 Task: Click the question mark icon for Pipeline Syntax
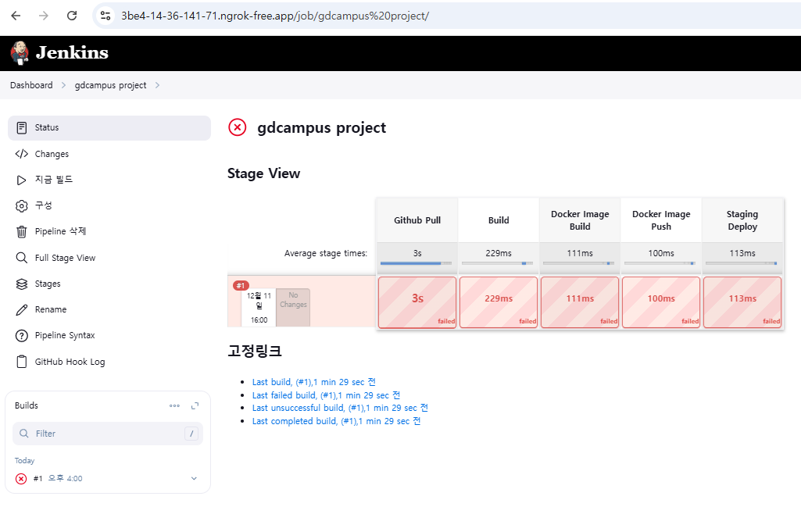coord(21,335)
